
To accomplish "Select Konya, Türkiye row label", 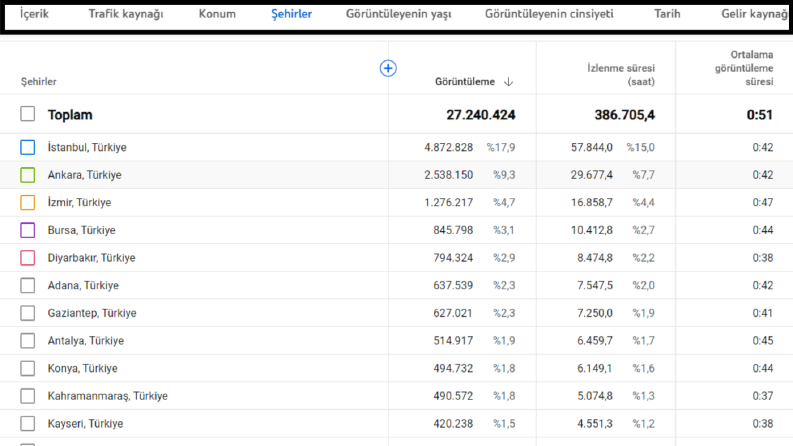I will (x=82, y=368).
